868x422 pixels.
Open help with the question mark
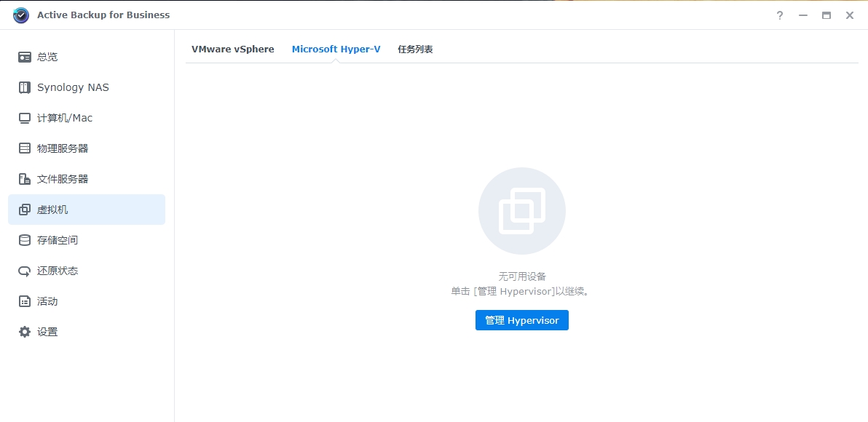tap(780, 15)
